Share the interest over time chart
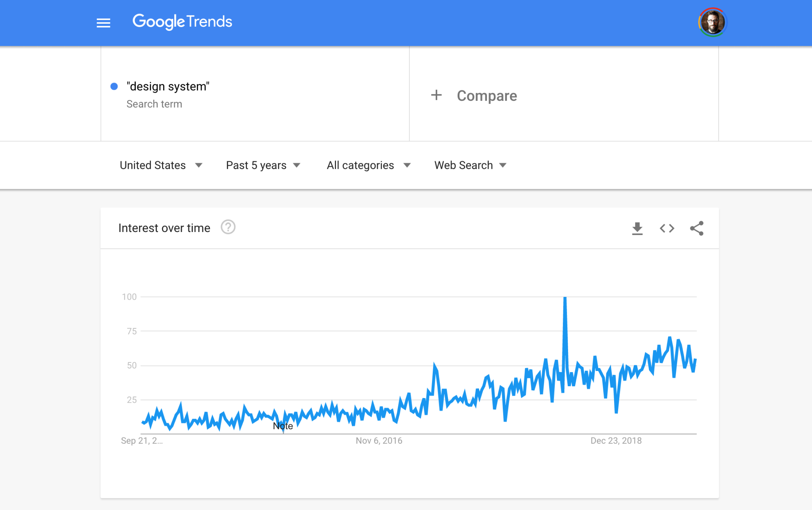The width and height of the screenshot is (812, 510). (697, 228)
